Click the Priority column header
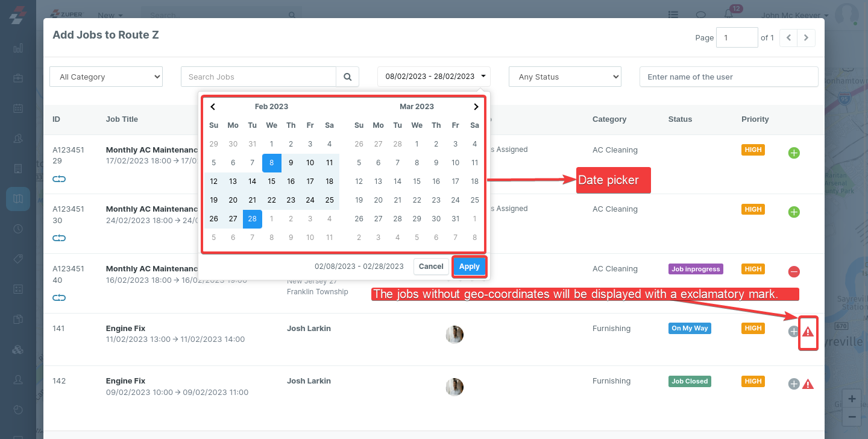The height and width of the screenshot is (439, 868). [x=755, y=119]
